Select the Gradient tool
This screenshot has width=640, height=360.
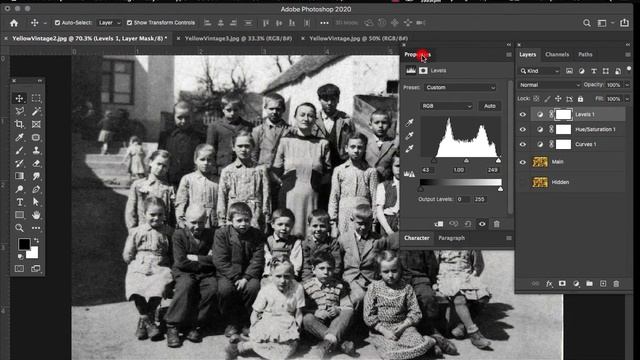coord(19,176)
